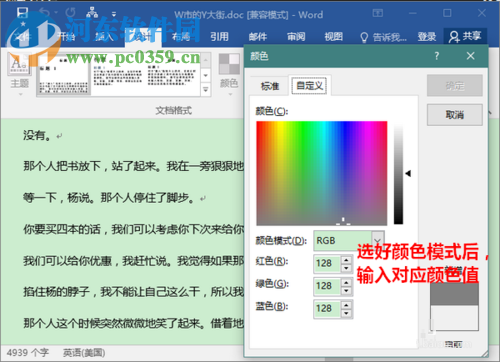Open the 颜色模式 RGB dropdown

tap(349, 241)
